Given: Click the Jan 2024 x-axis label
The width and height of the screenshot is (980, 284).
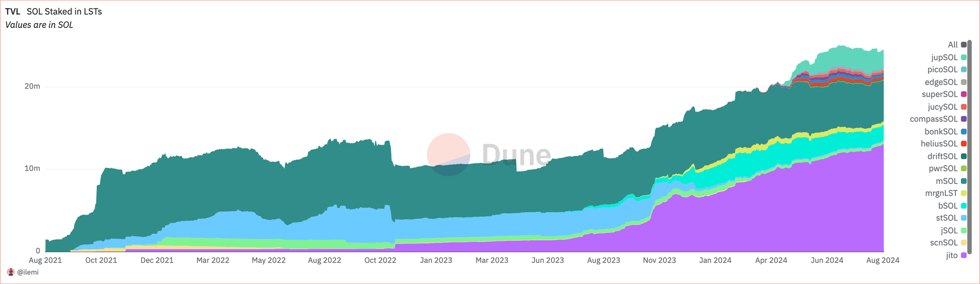Looking at the screenshot, I should click(715, 260).
